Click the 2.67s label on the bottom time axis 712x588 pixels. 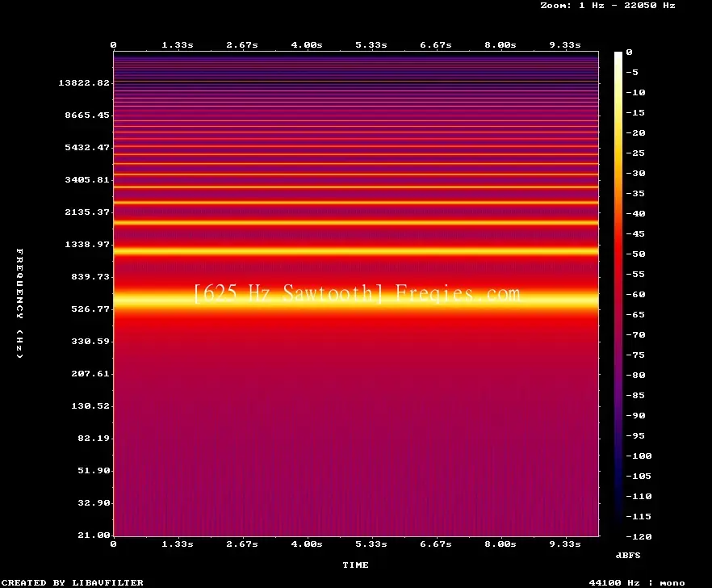242,544
